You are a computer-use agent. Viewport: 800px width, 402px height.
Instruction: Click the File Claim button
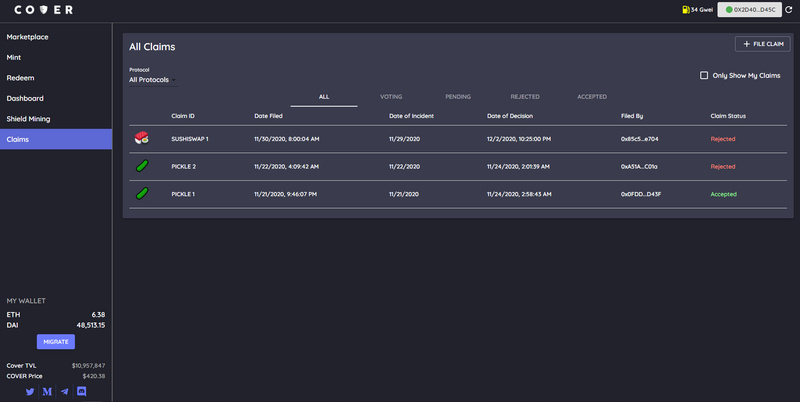coord(762,44)
